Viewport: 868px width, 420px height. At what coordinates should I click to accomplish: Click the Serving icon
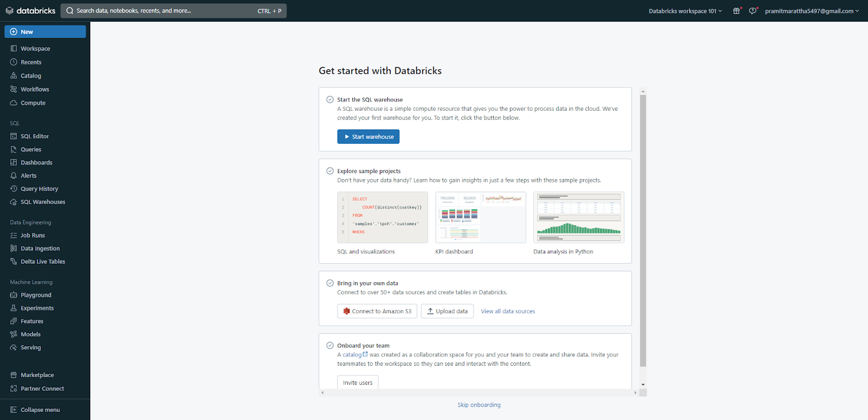(14, 347)
